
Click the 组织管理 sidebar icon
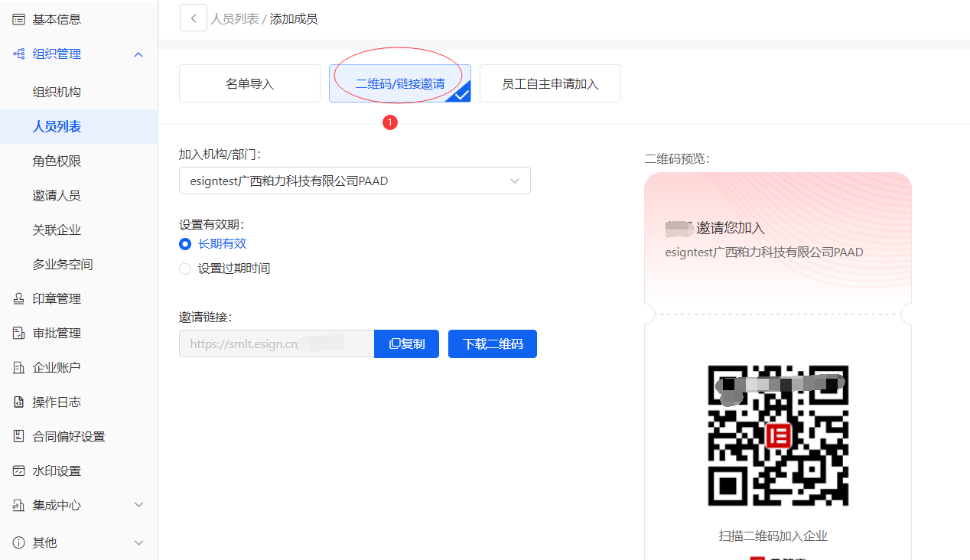pyautogui.click(x=18, y=54)
